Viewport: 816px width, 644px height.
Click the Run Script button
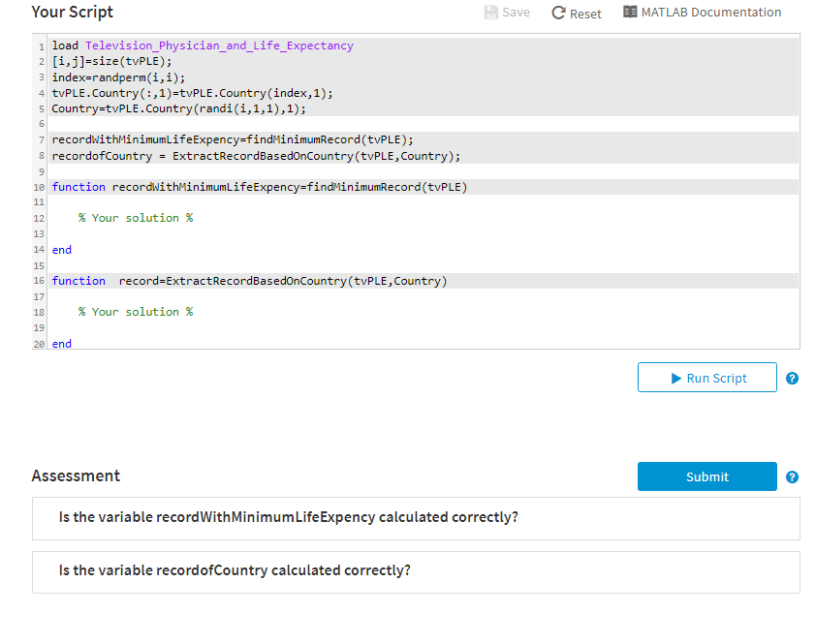707,378
